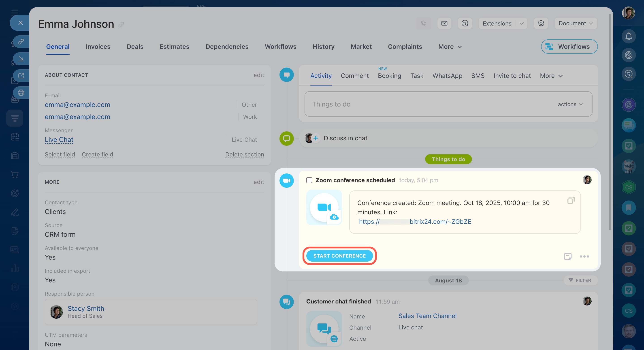Click the Things to do input field
Viewport: 644px width, 350px height.
click(425, 104)
